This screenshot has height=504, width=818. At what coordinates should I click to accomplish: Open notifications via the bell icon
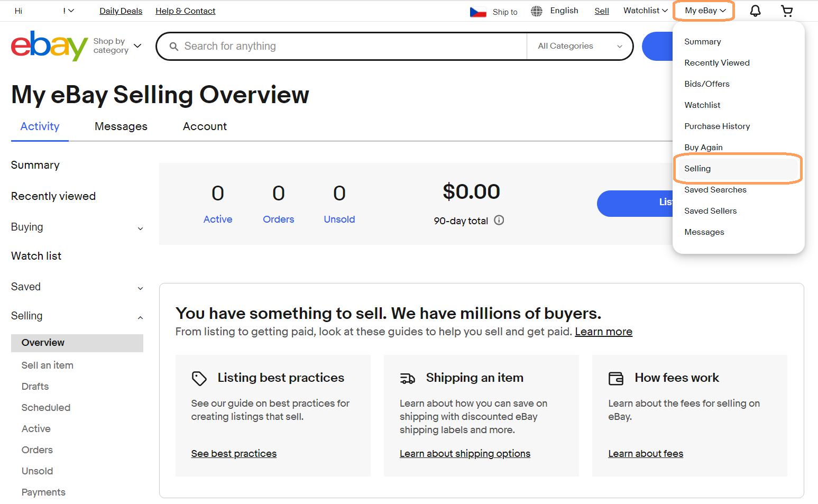point(755,11)
